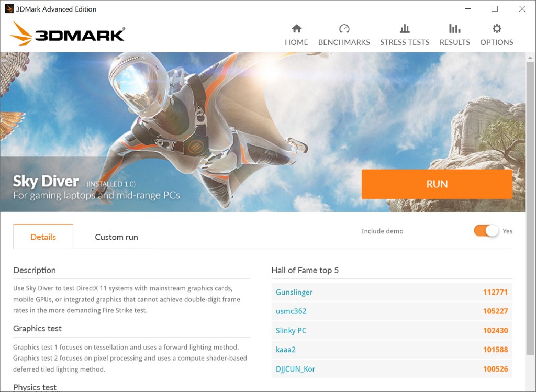
Task: Go to the HOME menu label
Action: 296,42
